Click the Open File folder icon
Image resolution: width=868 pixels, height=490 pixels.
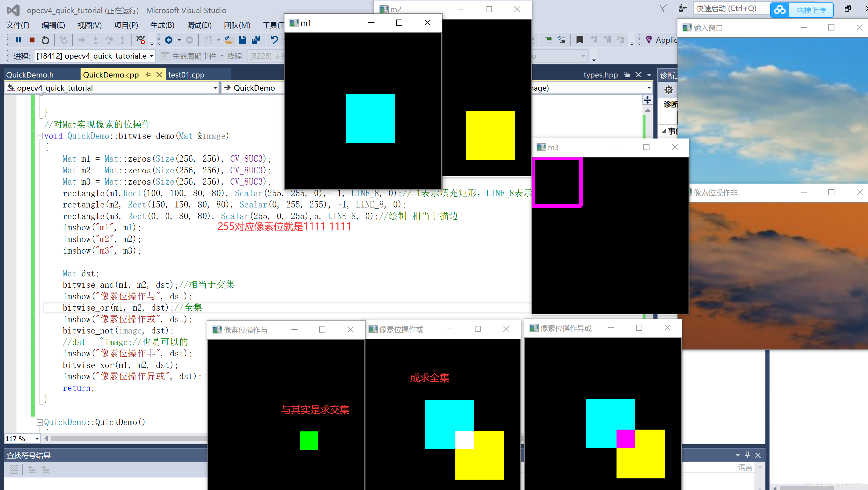(x=229, y=40)
